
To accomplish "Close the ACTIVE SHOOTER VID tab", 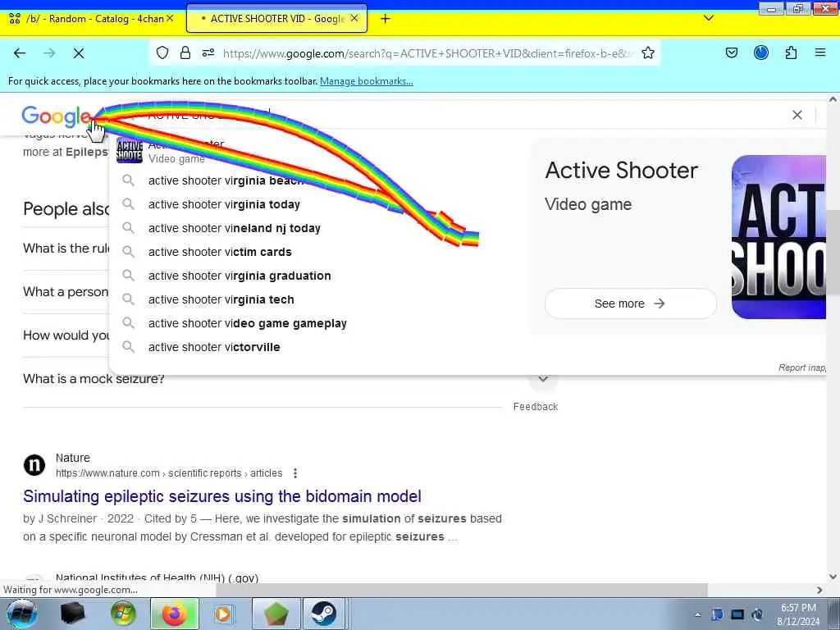I will point(354,18).
